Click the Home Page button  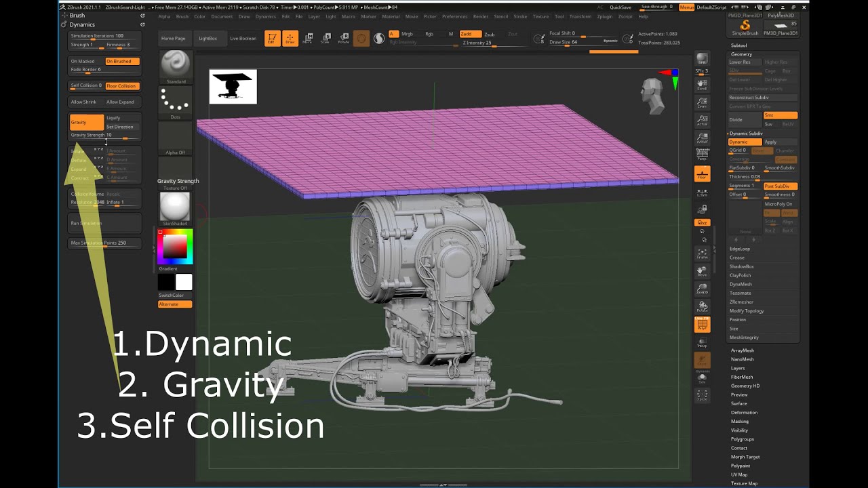click(x=174, y=39)
